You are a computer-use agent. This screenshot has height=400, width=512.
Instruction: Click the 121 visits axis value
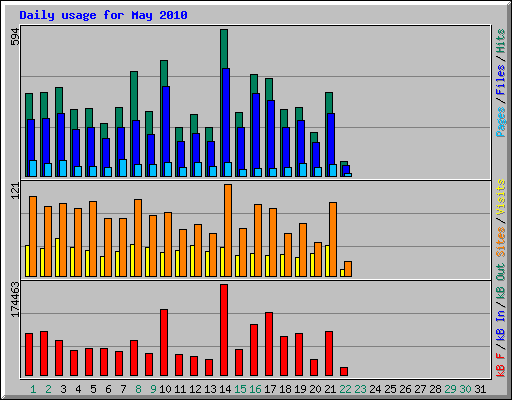point(15,191)
